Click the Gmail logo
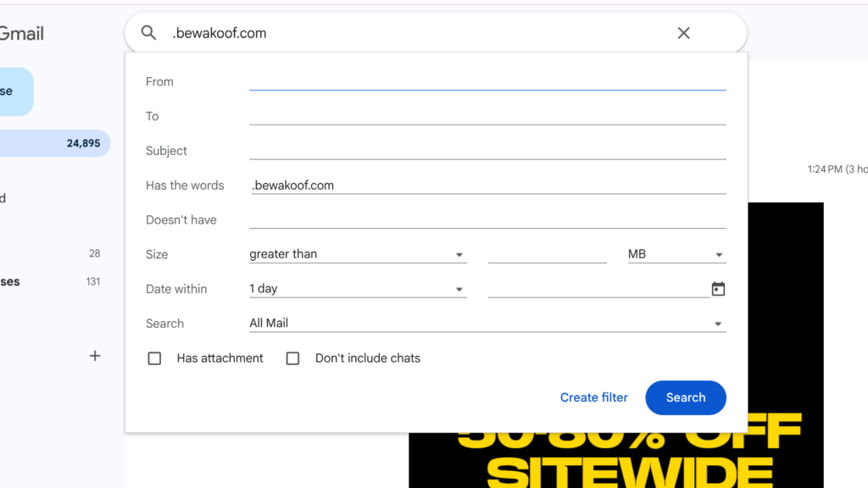 tap(19, 33)
